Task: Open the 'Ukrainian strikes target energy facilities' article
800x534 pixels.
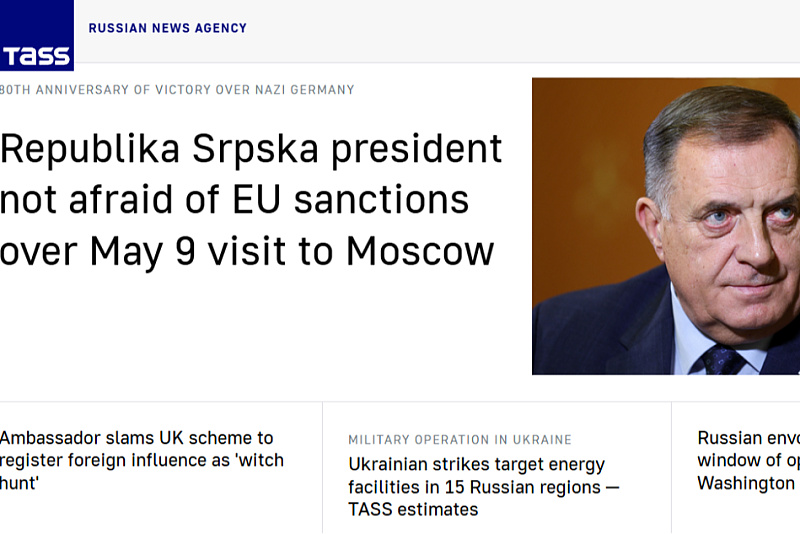Action: [x=484, y=487]
